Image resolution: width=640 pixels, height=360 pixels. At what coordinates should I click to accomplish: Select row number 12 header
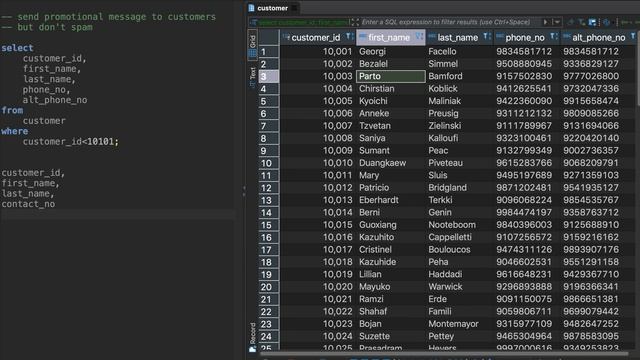[269, 188]
